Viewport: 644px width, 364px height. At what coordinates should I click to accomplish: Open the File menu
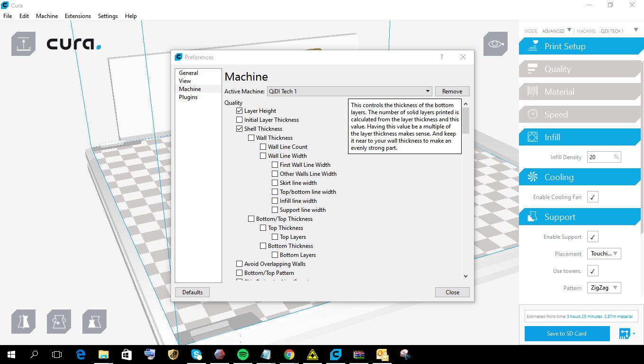tap(8, 16)
